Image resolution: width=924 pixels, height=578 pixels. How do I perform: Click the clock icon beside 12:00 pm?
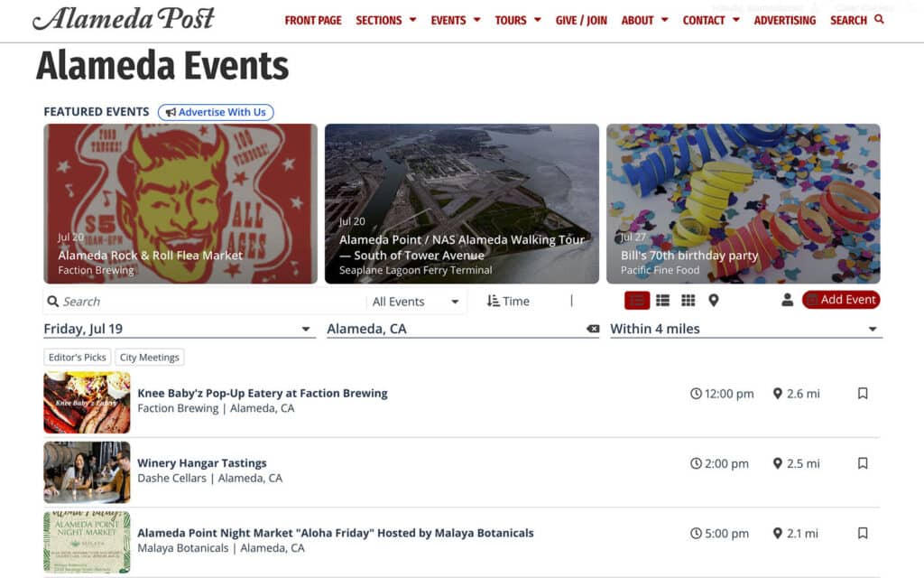(696, 394)
